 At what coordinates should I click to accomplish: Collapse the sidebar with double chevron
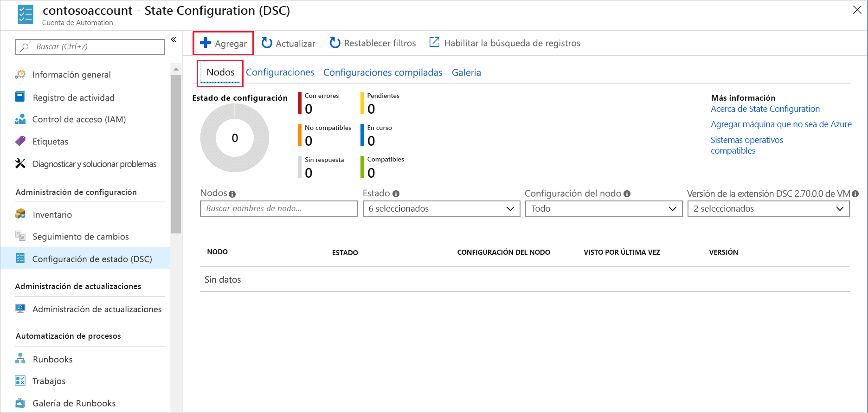tap(174, 39)
